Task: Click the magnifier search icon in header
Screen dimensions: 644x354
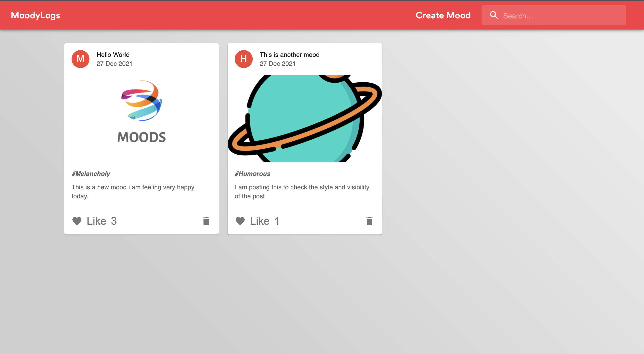Action: coord(494,15)
